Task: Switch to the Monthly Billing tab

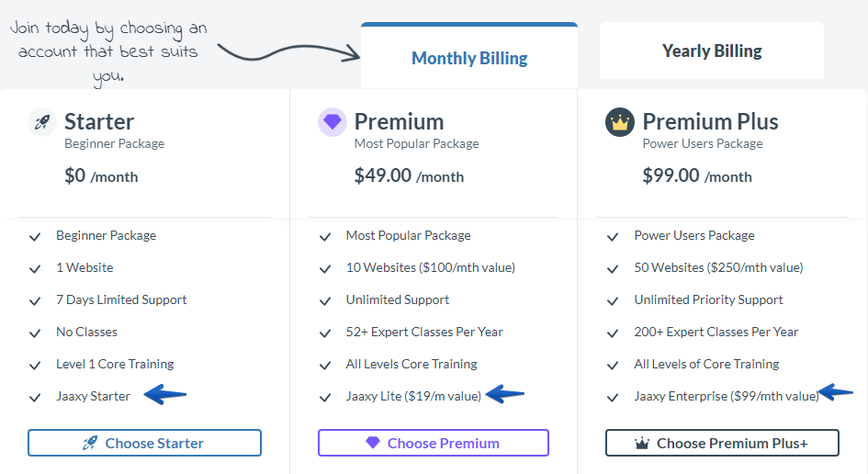Action: pos(469,56)
